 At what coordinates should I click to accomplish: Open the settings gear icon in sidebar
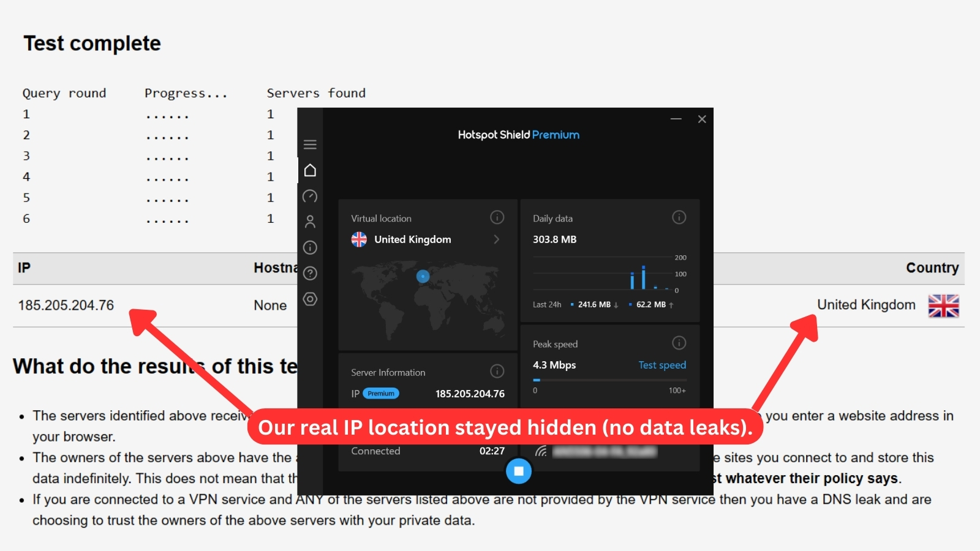(310, 299)
